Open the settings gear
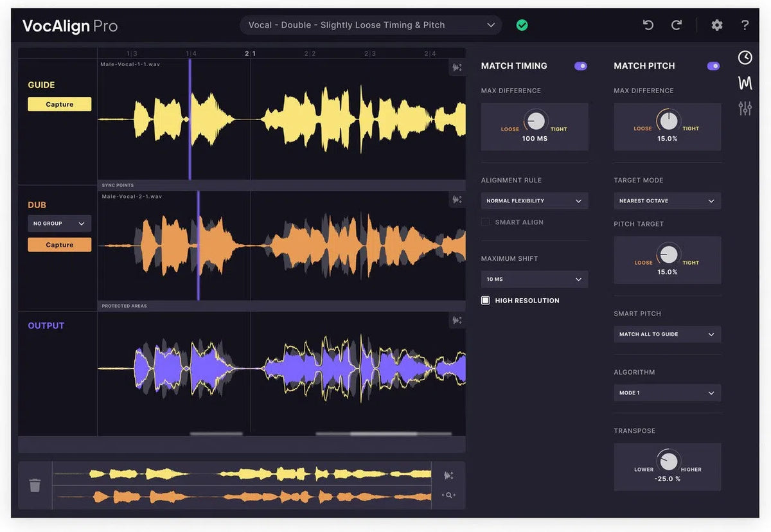The height and width of the screenshot is (532, 771). point(716,25)
